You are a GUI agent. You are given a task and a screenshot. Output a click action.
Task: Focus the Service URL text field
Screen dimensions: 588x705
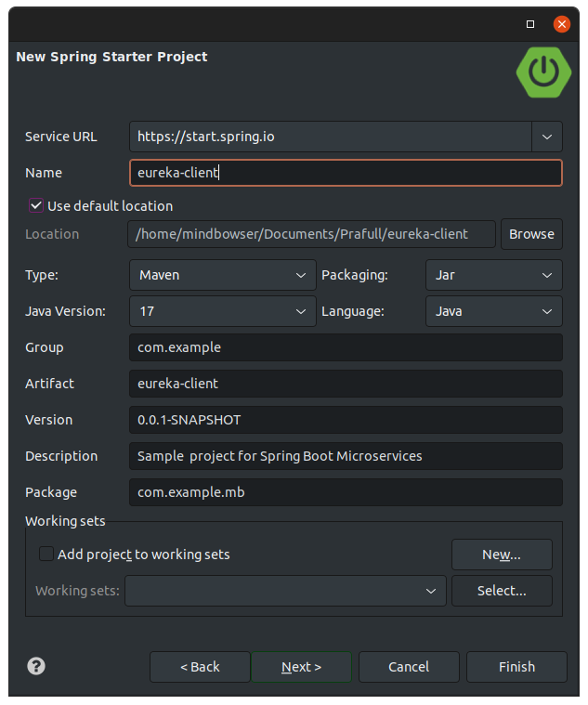pos(331,137)
